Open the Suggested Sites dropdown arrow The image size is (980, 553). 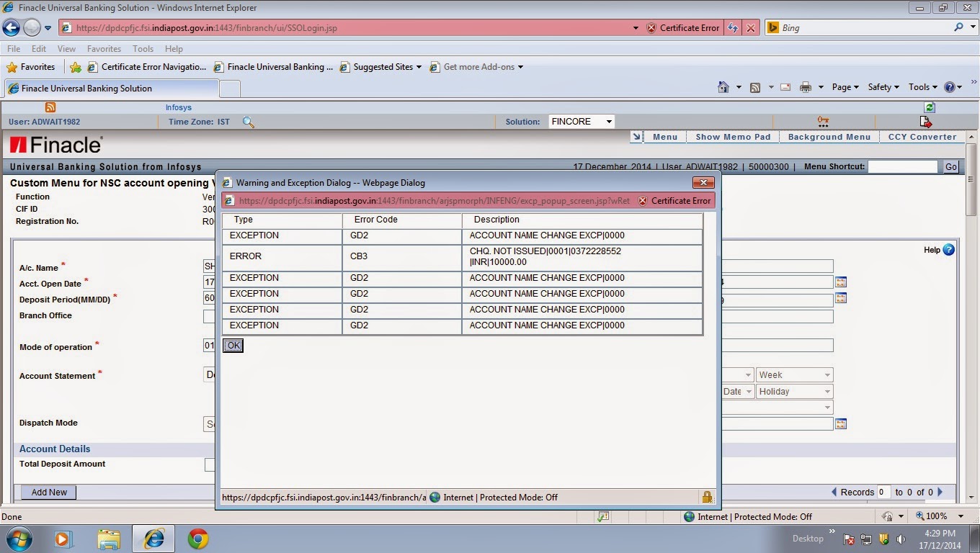click(419, 67)
